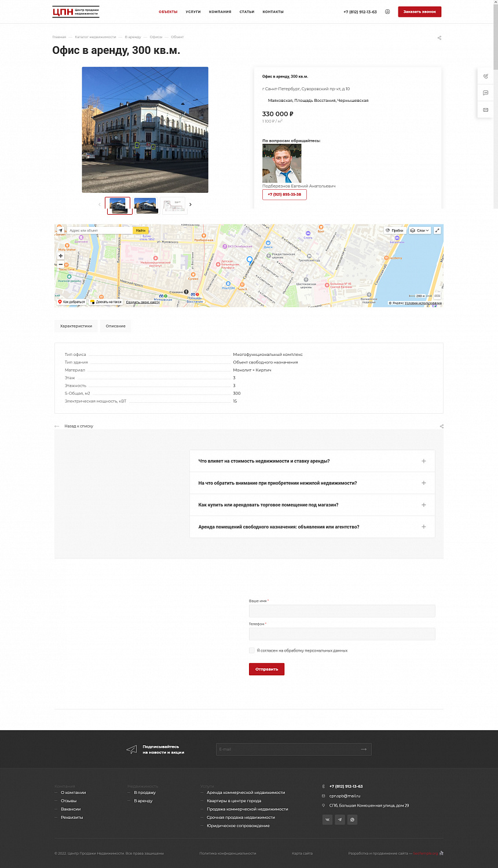Zoom in on the map
Screen dimensions: 498x868
click(60, 256)
